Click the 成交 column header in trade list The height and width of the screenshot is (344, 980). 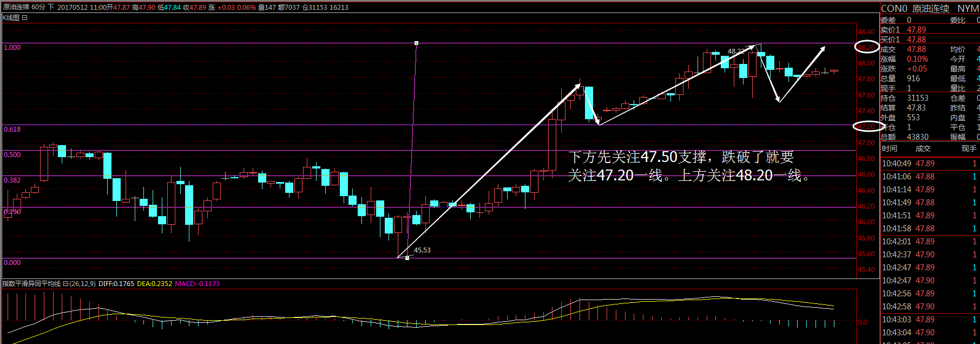pos(923,148)
